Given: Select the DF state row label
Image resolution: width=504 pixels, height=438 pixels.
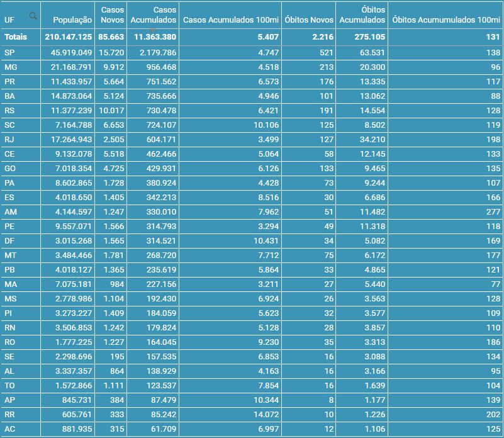Looking at the screenshot, I should click(9, 241).
